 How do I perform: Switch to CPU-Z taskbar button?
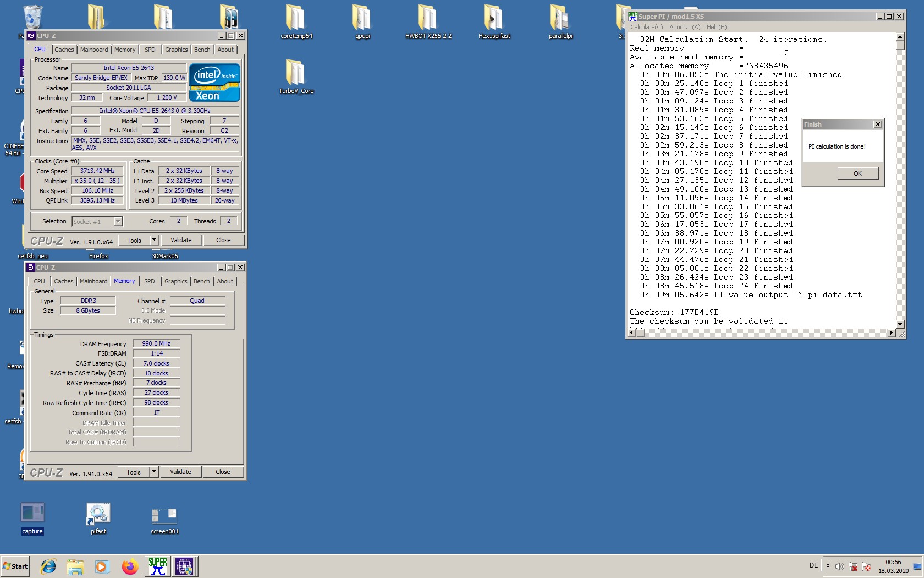pos(184,566)
